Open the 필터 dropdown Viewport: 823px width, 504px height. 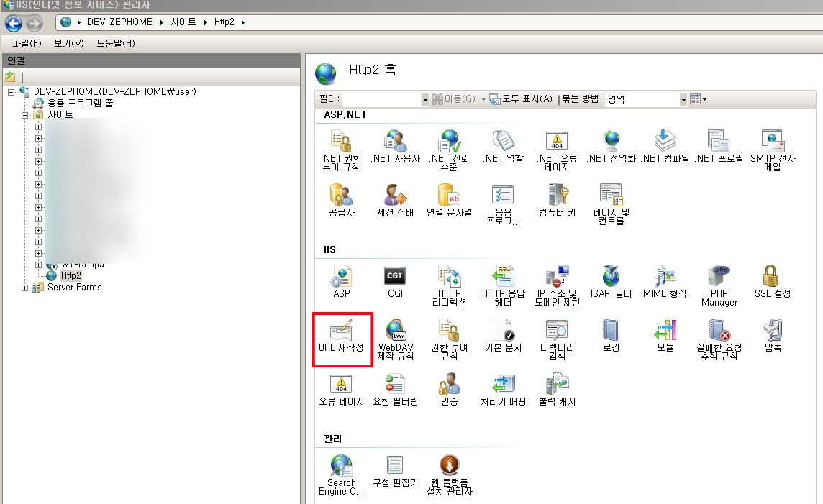tap(425, 99)
